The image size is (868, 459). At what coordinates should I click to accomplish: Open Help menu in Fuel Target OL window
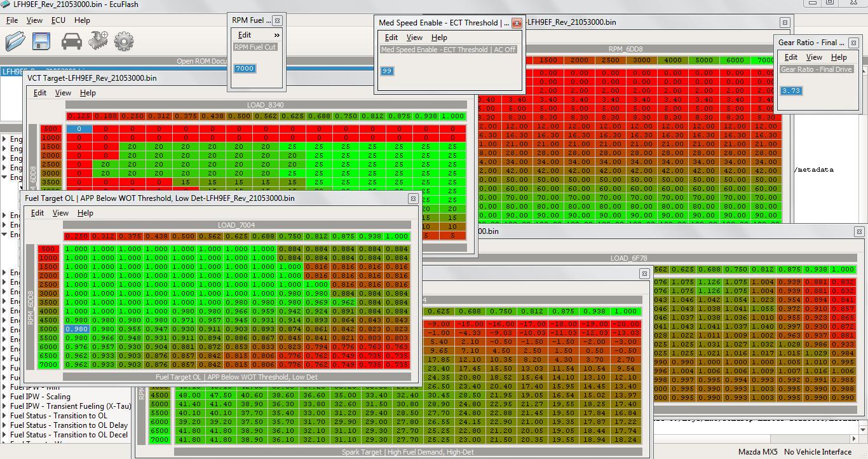click(85, 213)
